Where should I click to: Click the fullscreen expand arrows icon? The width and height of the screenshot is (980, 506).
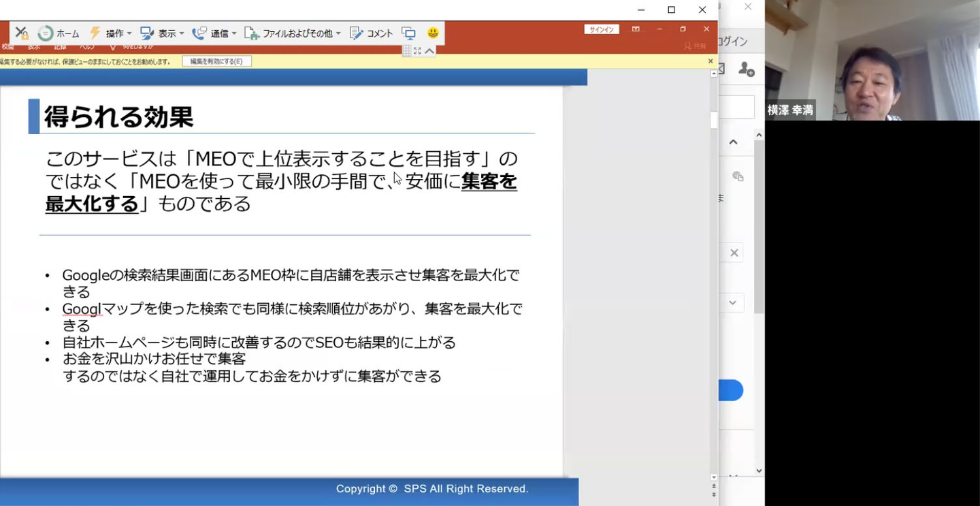pyautogui.click(x=417, y=51)
